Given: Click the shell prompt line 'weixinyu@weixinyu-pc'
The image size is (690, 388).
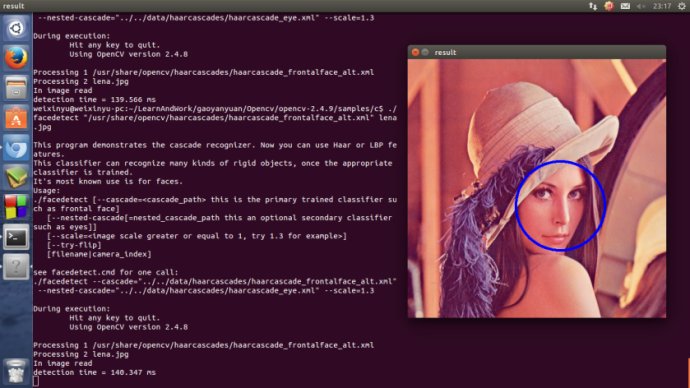Looking at the screenshot, I should [215, 109].
